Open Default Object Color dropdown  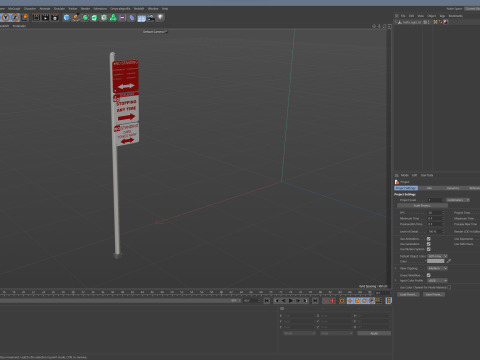[x=437, y=256]
